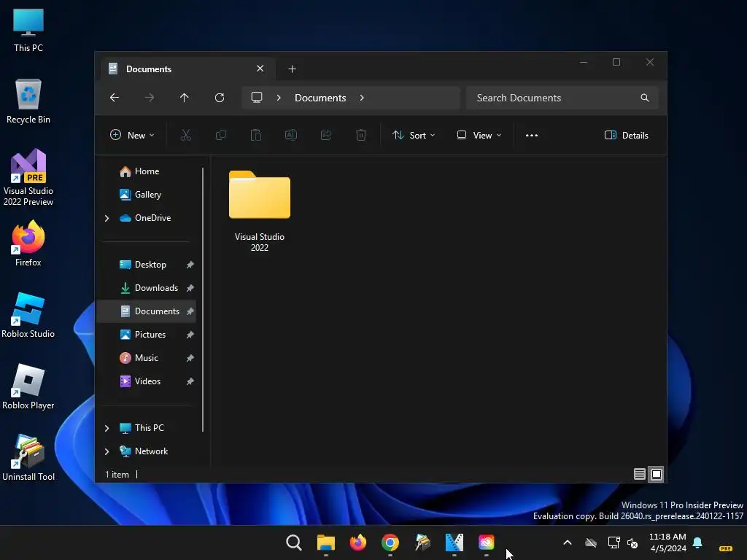This screenshot has height=560, width=747.
Task: Click the pin icon beside Music
Action: coord(190,358)
